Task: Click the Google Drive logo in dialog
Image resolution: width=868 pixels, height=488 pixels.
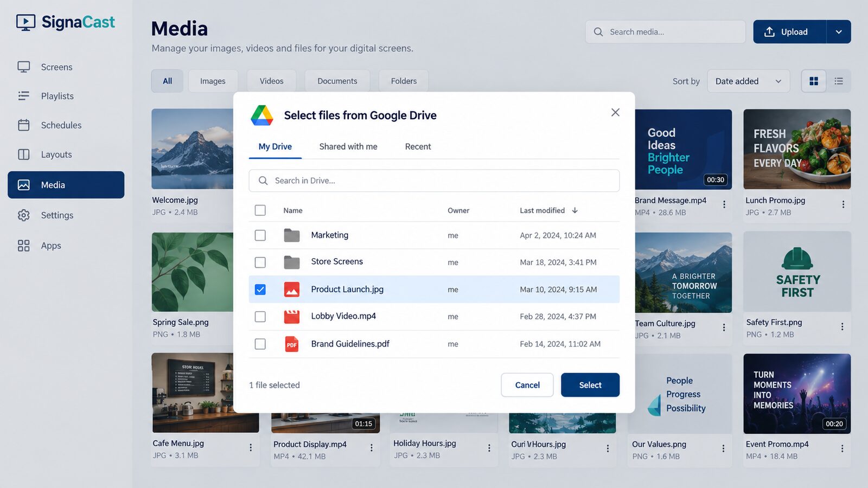Action: (x=262, y=115)
